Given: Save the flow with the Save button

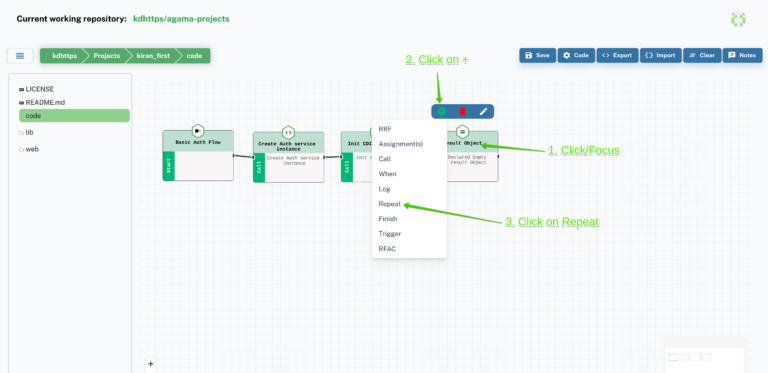Looking at the screenshot, I should (x=537, y=55).
